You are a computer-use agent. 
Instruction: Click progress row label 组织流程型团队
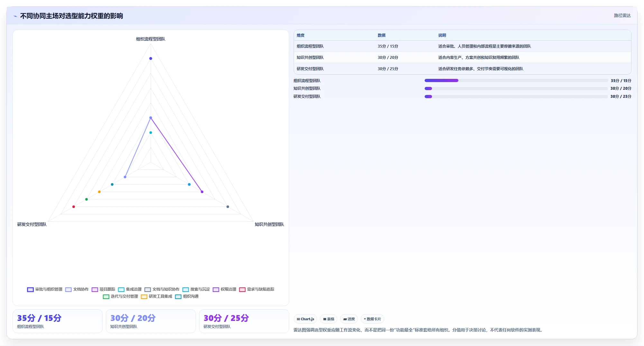coord(307,81)
